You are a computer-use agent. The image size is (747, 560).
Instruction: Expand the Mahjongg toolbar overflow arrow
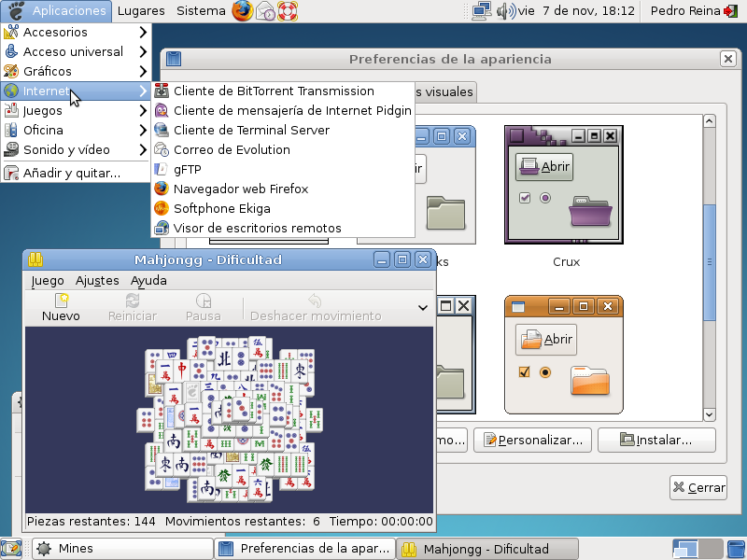[423, 307]
